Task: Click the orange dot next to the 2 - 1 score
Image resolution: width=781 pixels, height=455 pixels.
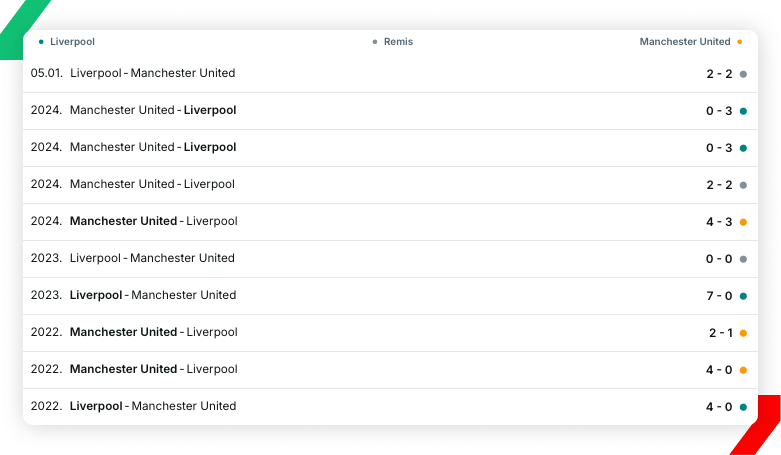Action: coord(743,333)
